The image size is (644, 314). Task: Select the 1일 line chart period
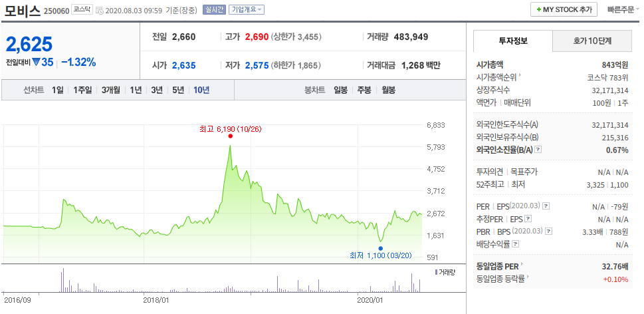[x=58, y=90]
